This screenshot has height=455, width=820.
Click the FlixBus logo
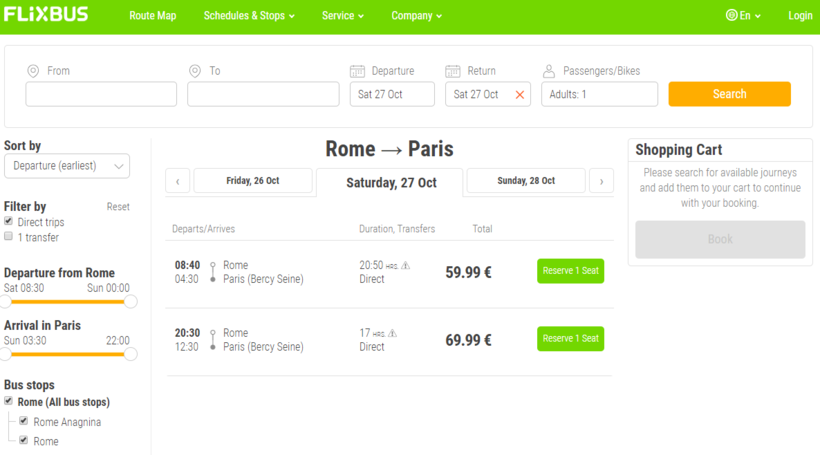(47, 15)
